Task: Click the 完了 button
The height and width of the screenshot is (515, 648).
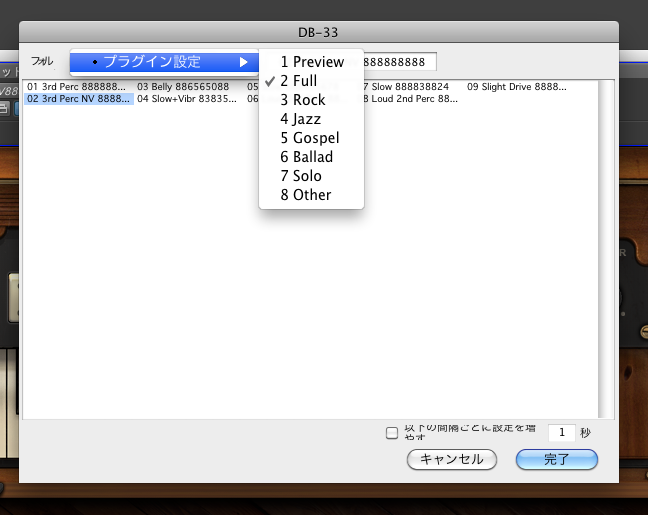Action: pos(557,459)
